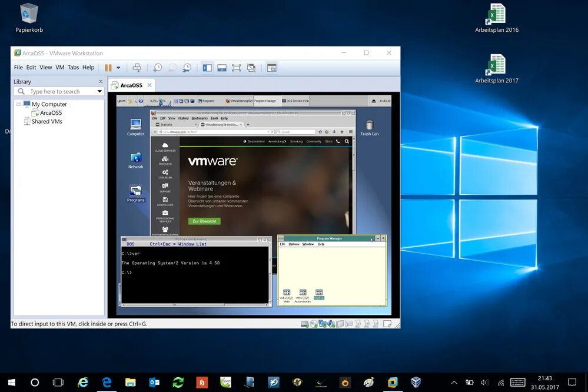Click the message log note icon
This screenshot has width=588, height=392.
tap(387, 324)
